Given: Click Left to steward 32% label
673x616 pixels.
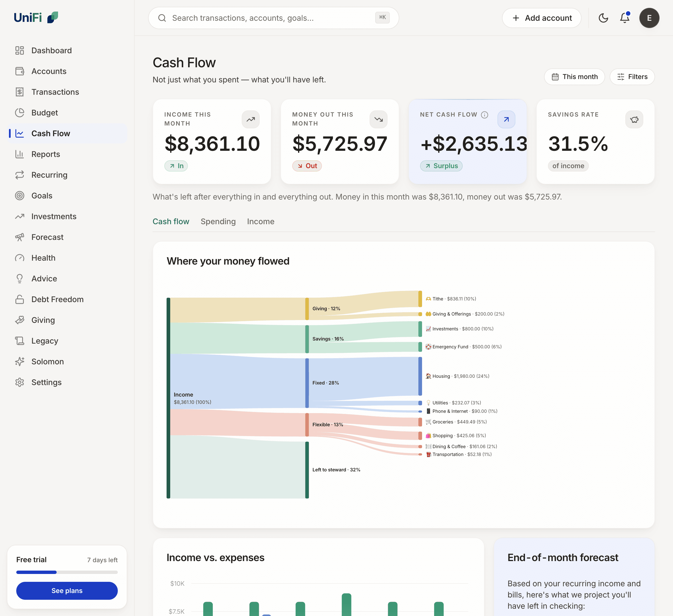Looking at the screenshot, I should click(336, 469).
